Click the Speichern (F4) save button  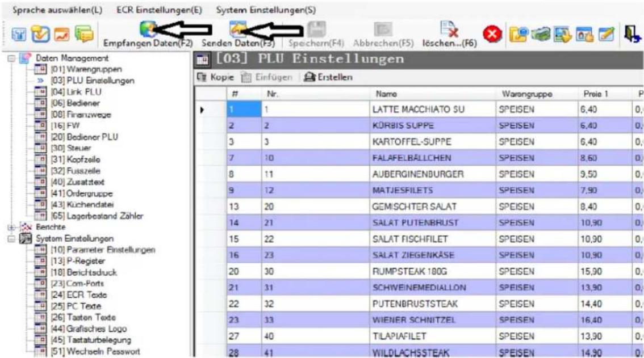316,35
